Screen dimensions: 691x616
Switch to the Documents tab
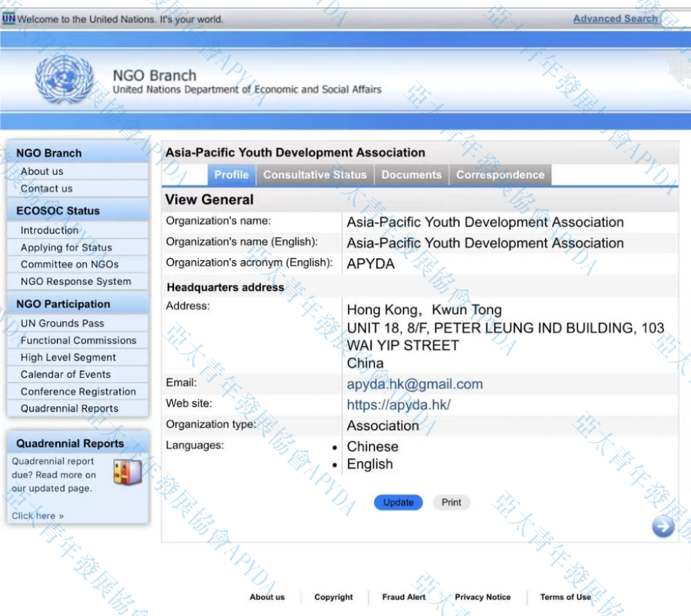pyautogui.click(x=411, y=175)
